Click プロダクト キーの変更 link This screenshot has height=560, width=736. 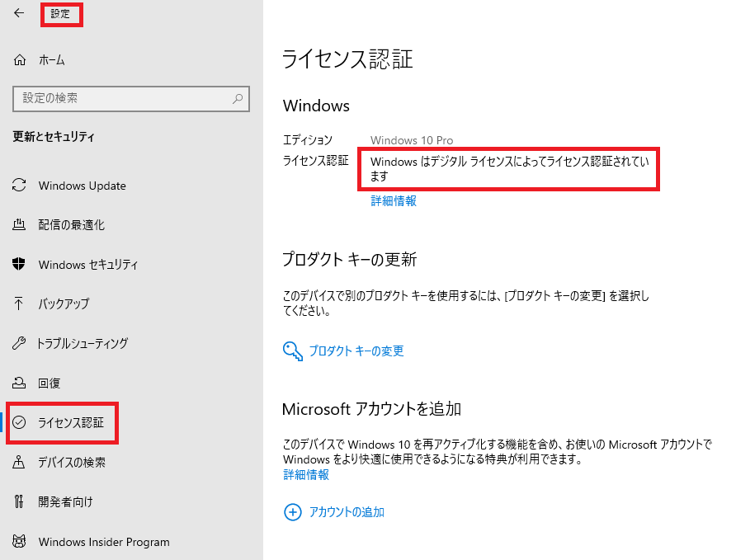click(x=356, y=351)
